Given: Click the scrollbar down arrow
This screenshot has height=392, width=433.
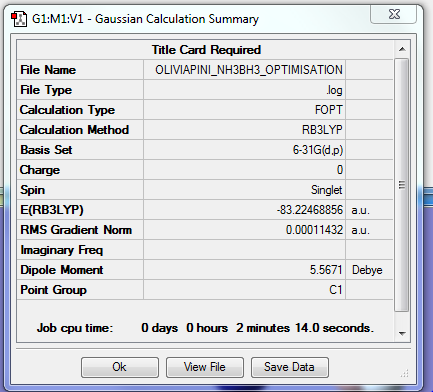Looking at the screenshot, I should [402, 333].
